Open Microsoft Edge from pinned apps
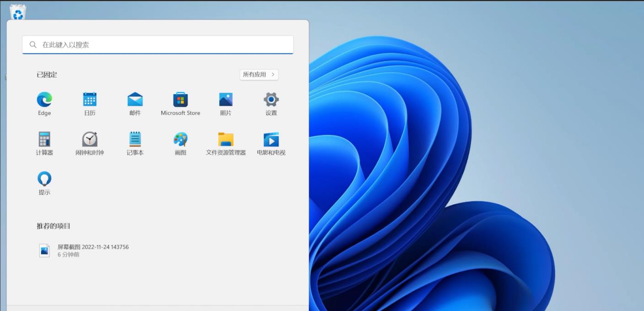The width and height of the screenshot is (644, 311). [x=43, y=100]
